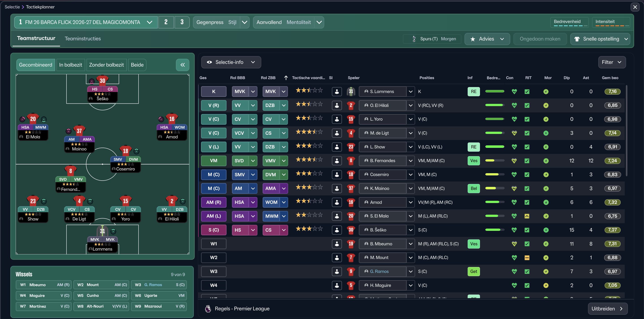Click the Ongedaan maken button

tap(540, 39)
